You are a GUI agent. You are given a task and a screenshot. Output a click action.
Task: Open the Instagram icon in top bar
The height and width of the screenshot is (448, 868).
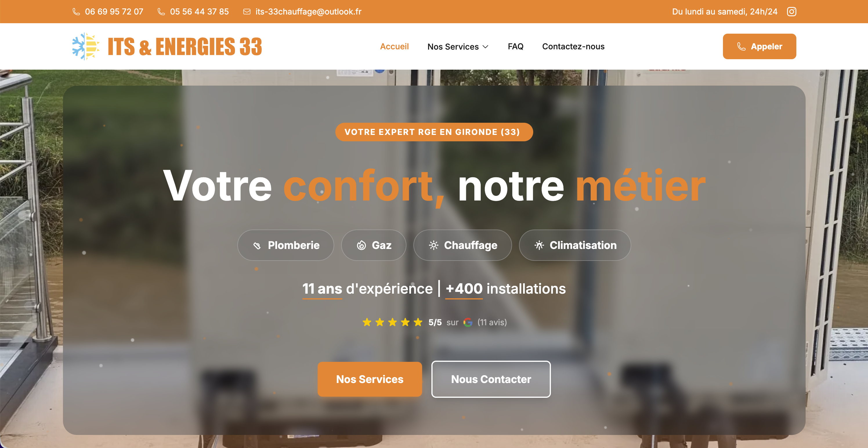click(791, 12)
